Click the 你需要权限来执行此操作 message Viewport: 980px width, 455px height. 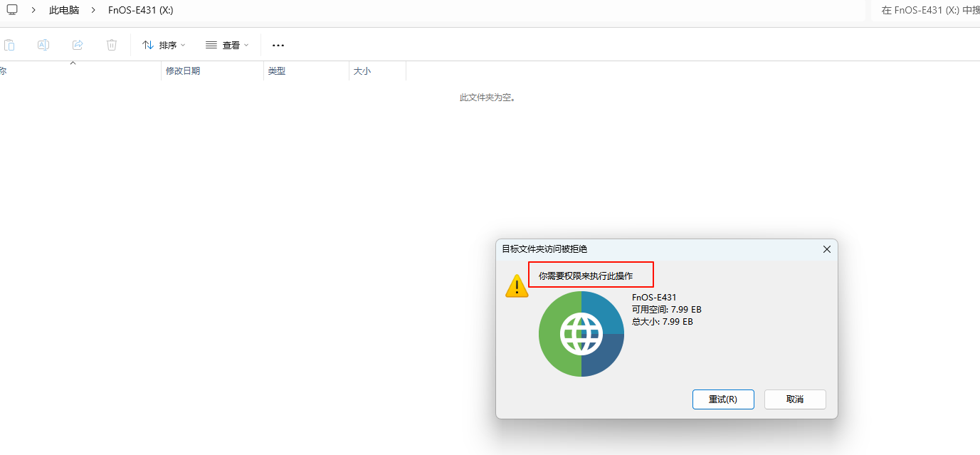pyautogui.click(x=586, y=276)
